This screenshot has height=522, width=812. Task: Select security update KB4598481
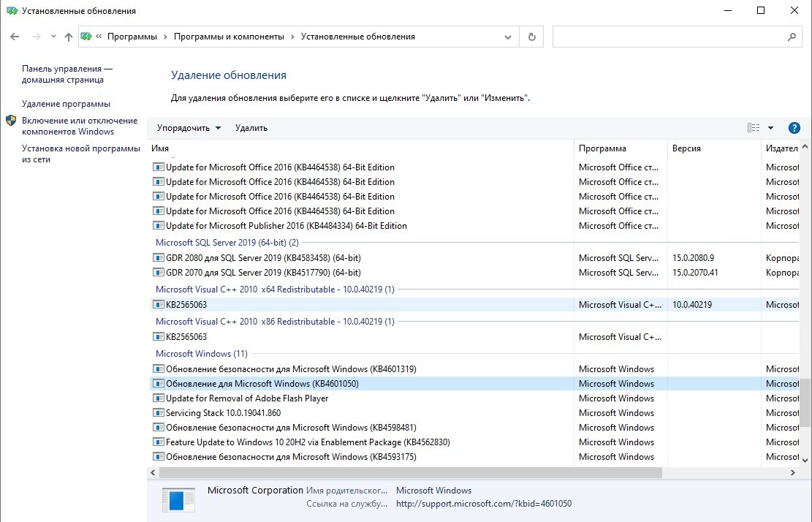[291, 428]
